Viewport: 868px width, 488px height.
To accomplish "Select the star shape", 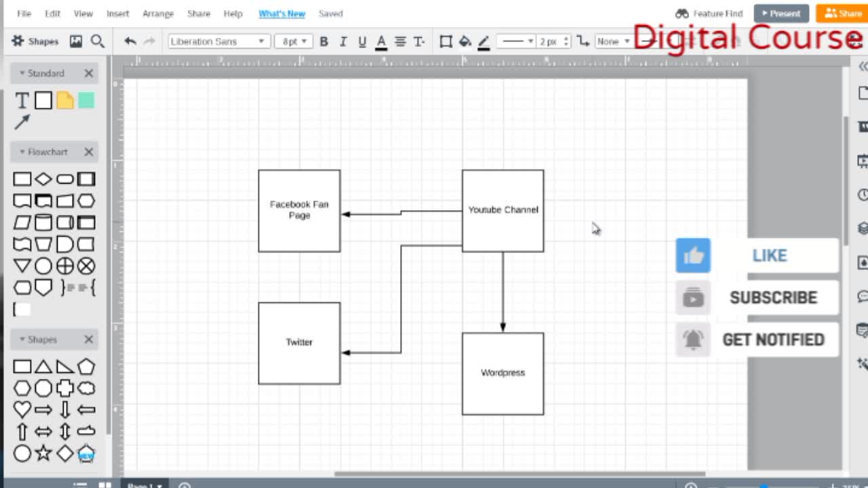I will [43, 453].
